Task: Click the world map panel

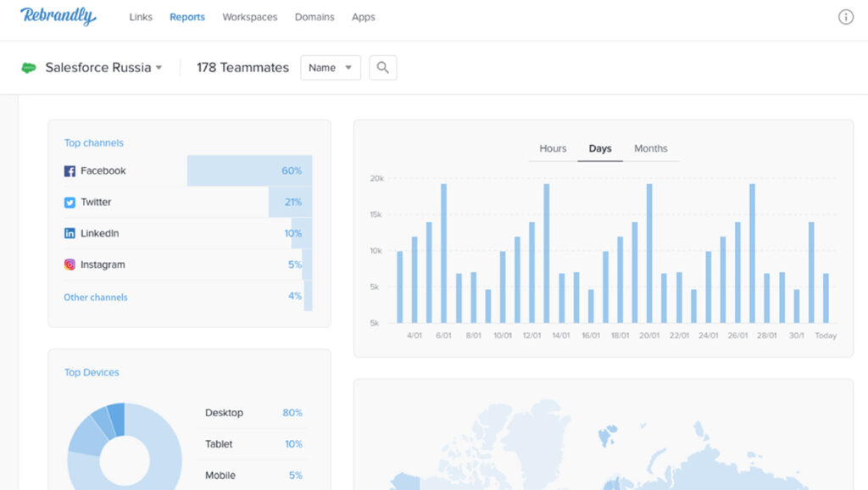Action: pos(604,435)
